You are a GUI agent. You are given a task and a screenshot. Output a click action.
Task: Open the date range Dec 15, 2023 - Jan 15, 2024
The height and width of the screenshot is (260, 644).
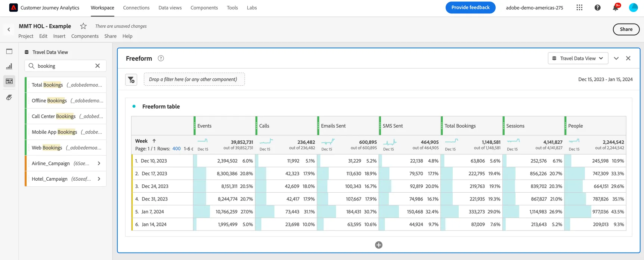click(606, 79)
